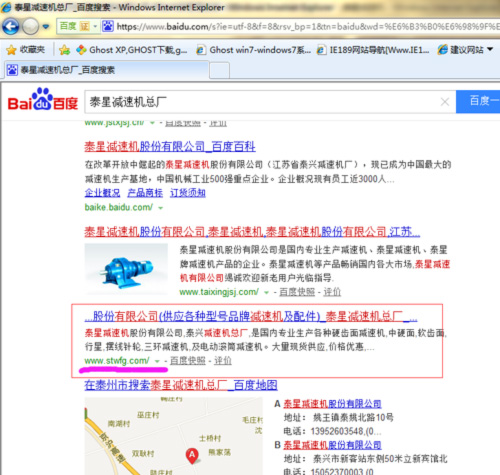Image resolution: width=500 pixels, height=475 pixels.
Task: Open the dropdown beside the 百度 certificate badge
Action: pos(95,26)
